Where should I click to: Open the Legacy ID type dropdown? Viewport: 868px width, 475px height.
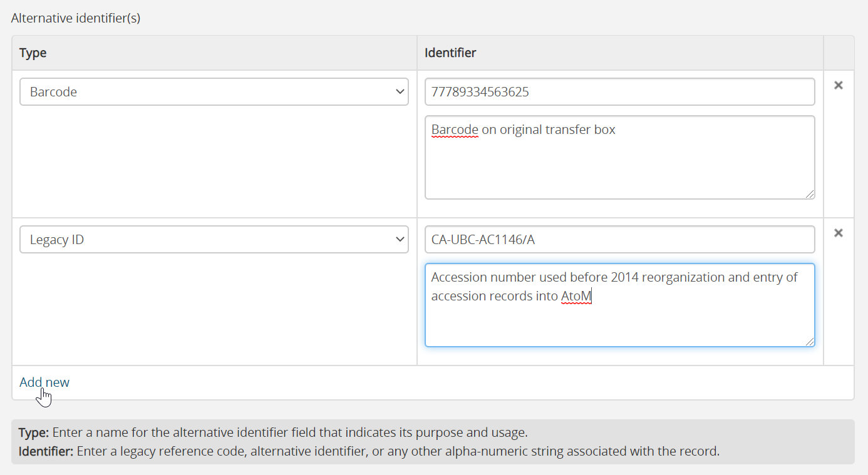tap(214, 240)
